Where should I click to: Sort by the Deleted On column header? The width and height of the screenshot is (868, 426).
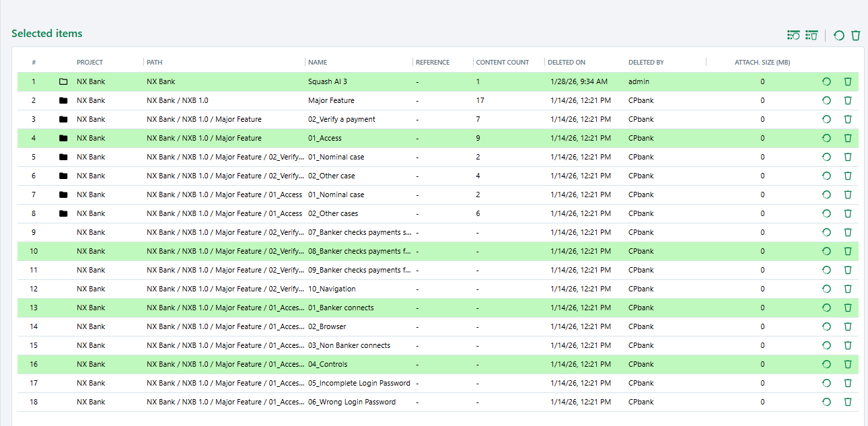point(566,63)
